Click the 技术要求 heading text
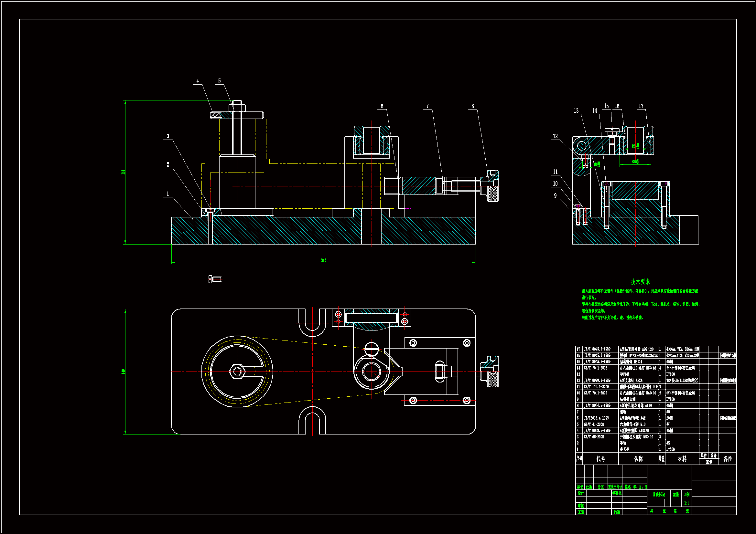The height and width of the screenshot is (534, 756). point(640,282)
